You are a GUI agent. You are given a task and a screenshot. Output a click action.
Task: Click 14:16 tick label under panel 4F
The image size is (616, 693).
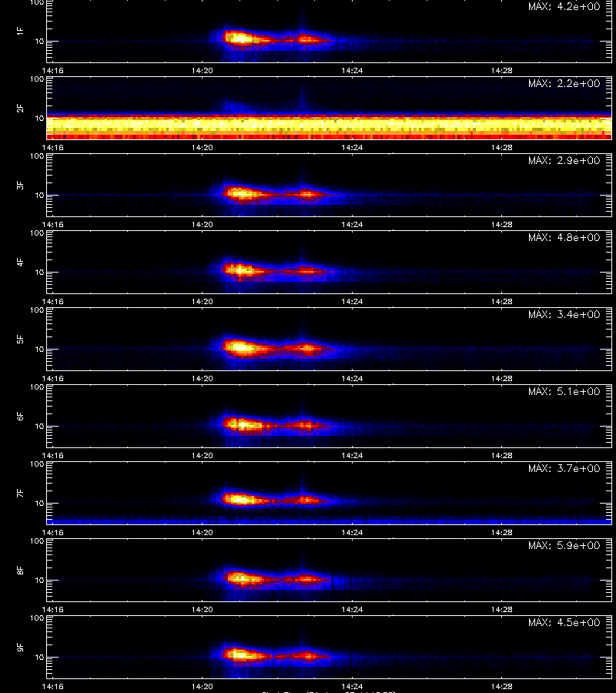(x=52, y=301)
